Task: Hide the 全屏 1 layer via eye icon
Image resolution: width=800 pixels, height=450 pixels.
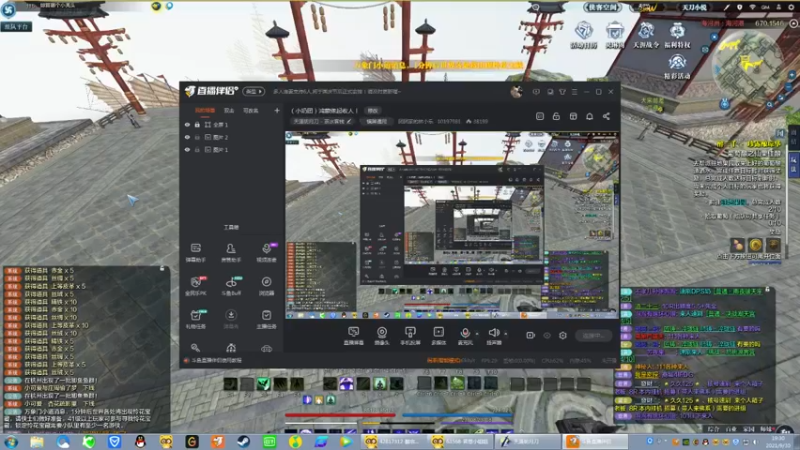Action: point(187,124)
